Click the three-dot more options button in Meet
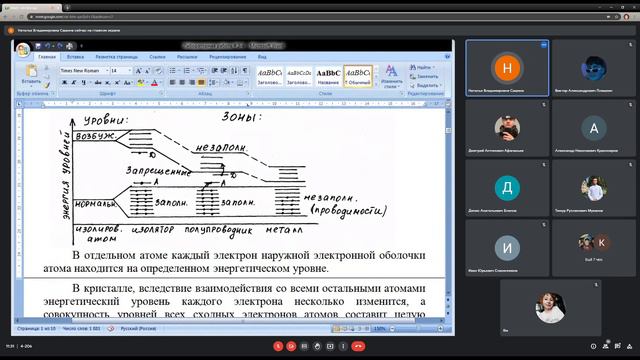 [343, 346]
